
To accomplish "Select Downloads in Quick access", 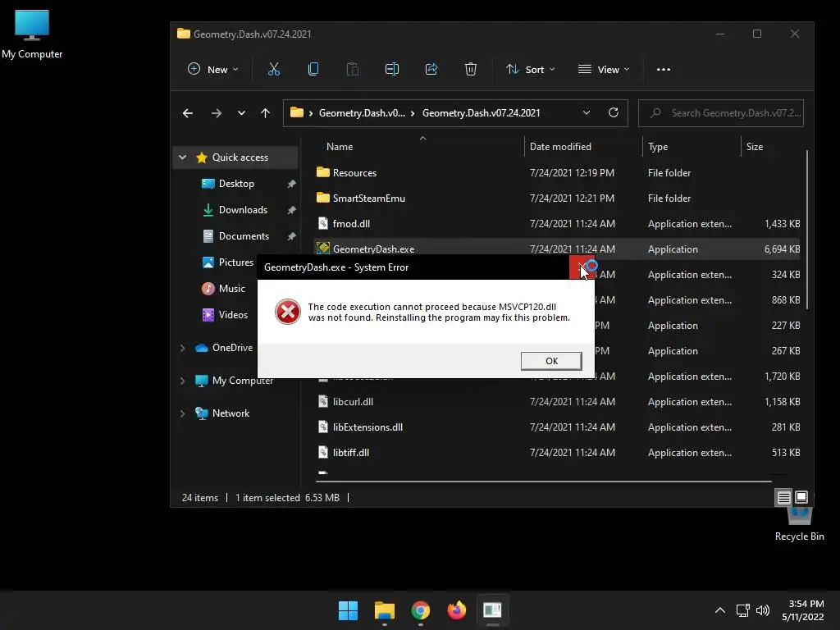I will point(243,210).
